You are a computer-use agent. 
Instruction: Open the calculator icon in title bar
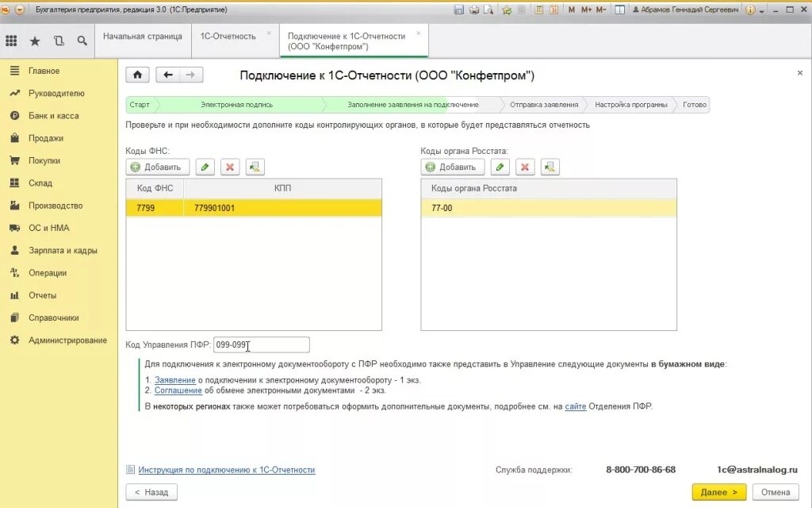pos(538,10)
